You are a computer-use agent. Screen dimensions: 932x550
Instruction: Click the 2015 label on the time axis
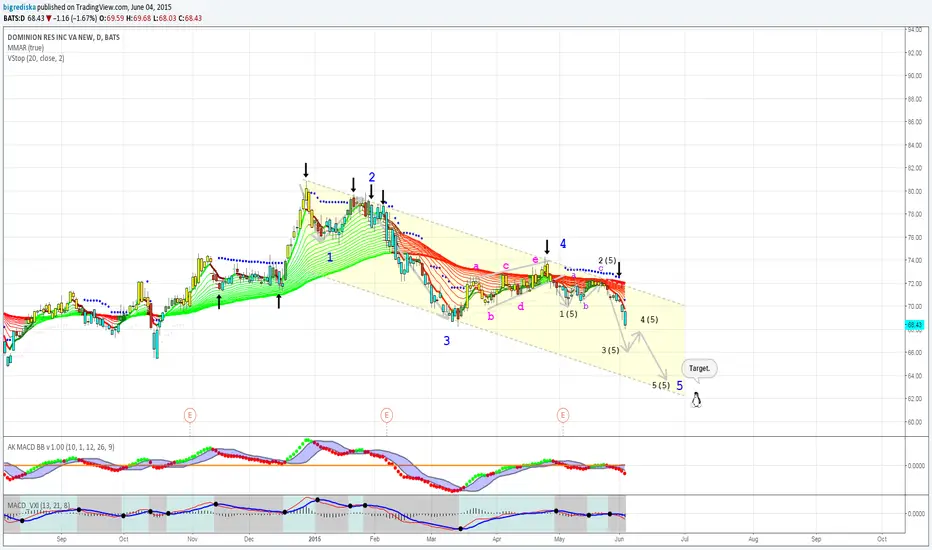314,539
